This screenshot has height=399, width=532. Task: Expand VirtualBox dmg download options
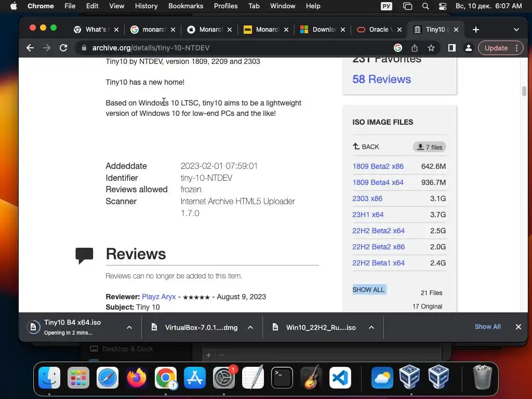click(250, 327)
